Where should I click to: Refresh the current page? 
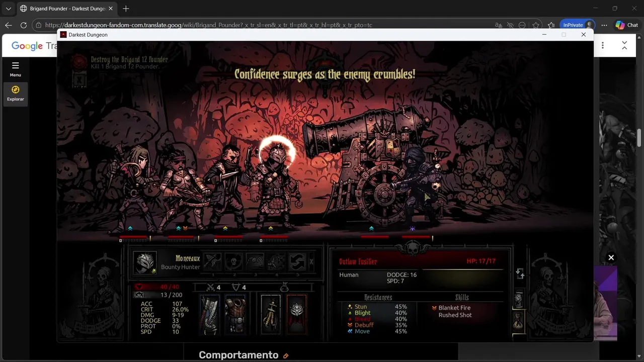coord(23,25)
